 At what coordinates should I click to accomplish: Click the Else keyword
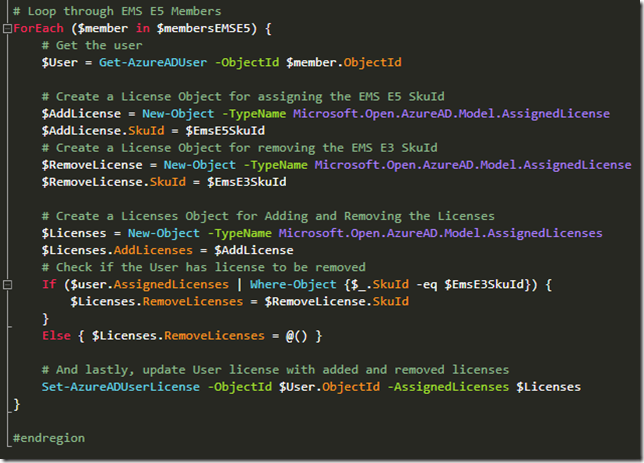57,335
